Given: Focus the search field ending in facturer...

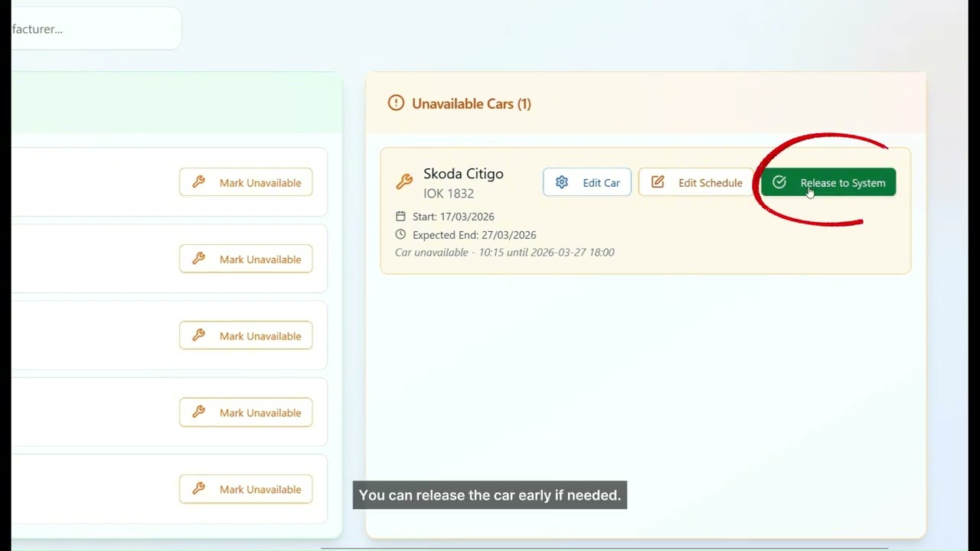Looking at the screenshot, I should click(96, 29).
